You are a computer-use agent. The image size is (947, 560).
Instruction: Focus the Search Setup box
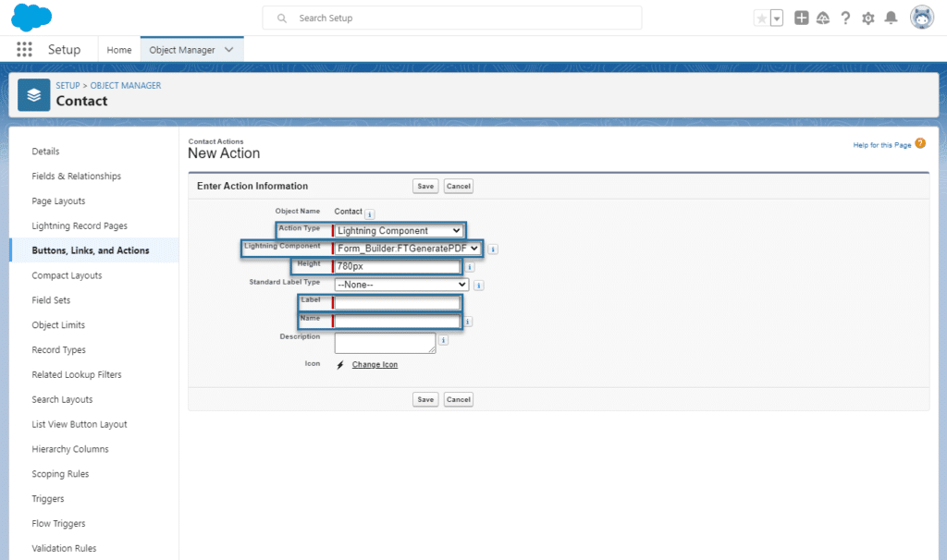453,18
